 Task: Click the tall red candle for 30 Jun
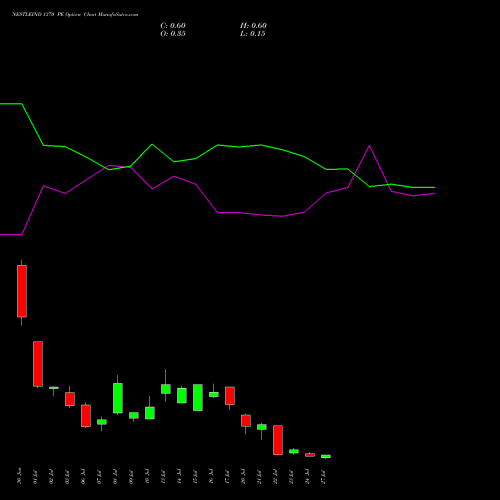22,291
